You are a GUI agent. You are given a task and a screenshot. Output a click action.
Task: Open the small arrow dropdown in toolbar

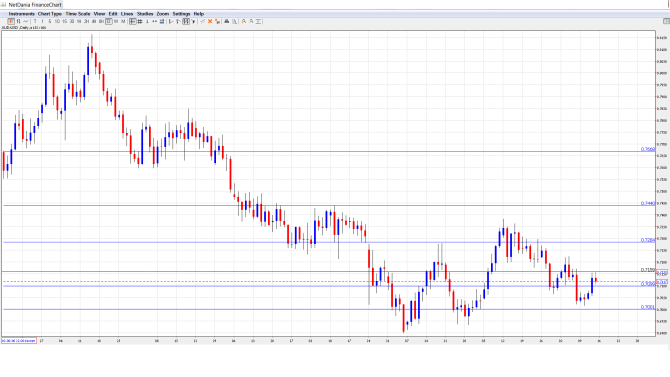coord(193,21)
